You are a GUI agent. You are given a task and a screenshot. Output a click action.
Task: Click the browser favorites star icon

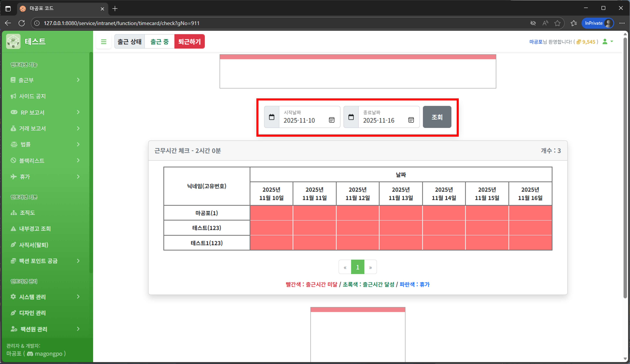[x=557, y=23]
